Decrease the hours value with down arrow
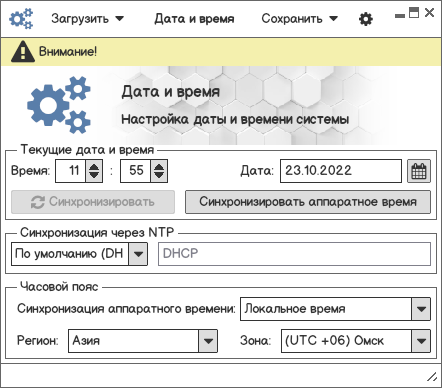 click(x=94, y=176)
